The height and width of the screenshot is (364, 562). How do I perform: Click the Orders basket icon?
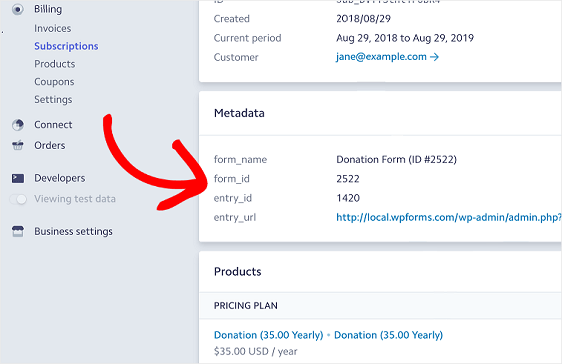18,145
